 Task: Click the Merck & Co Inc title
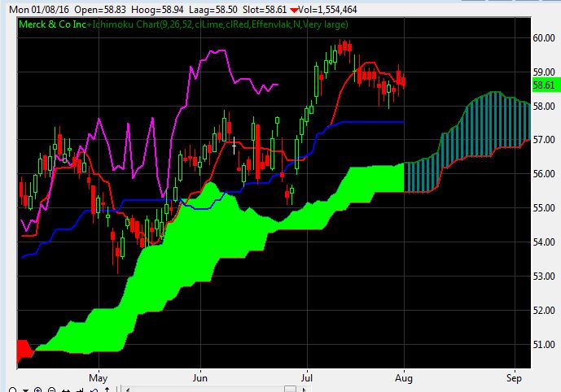pos(53,24)
